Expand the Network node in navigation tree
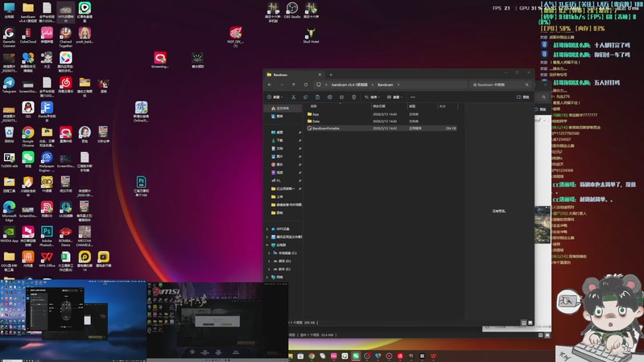Viewport: 644px width, 362px height. 267,277
